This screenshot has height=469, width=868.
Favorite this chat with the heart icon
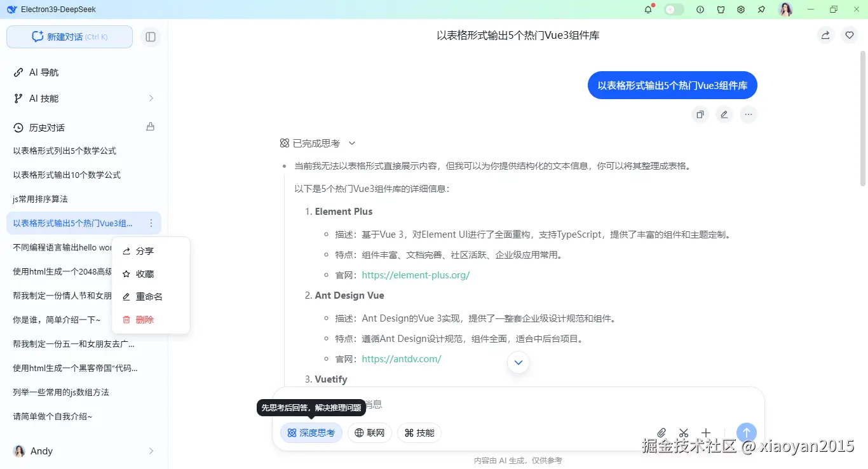coord(850,35)
